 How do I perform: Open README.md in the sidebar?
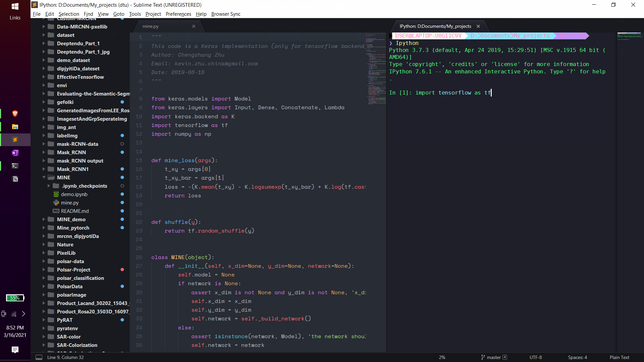coord(75,211)
